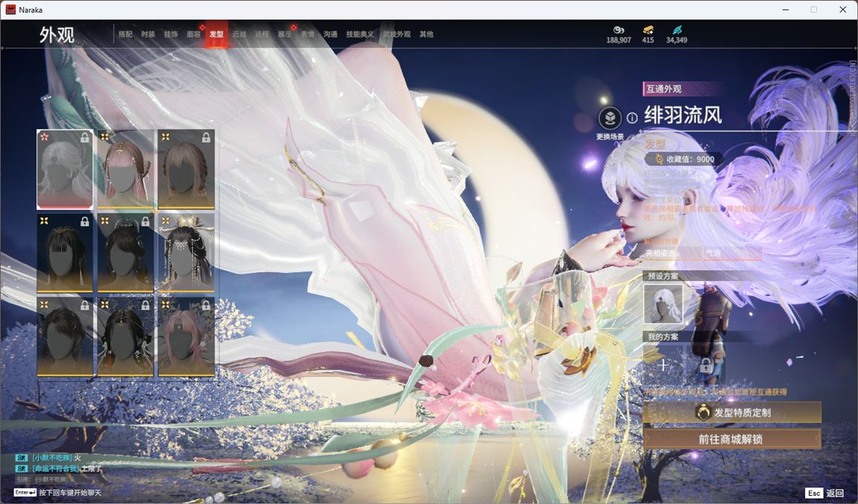Select the pink hairstyle with brown buns

tap(125, 170)
